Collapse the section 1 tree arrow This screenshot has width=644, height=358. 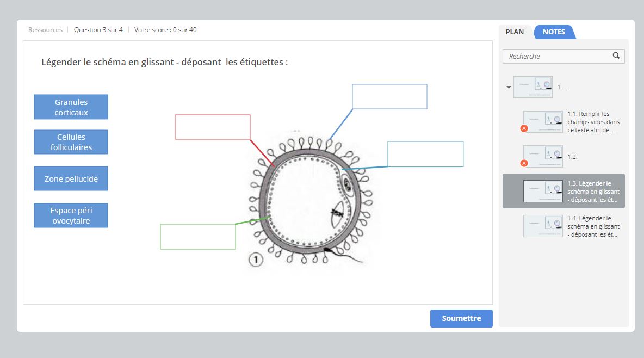point(509,87)
